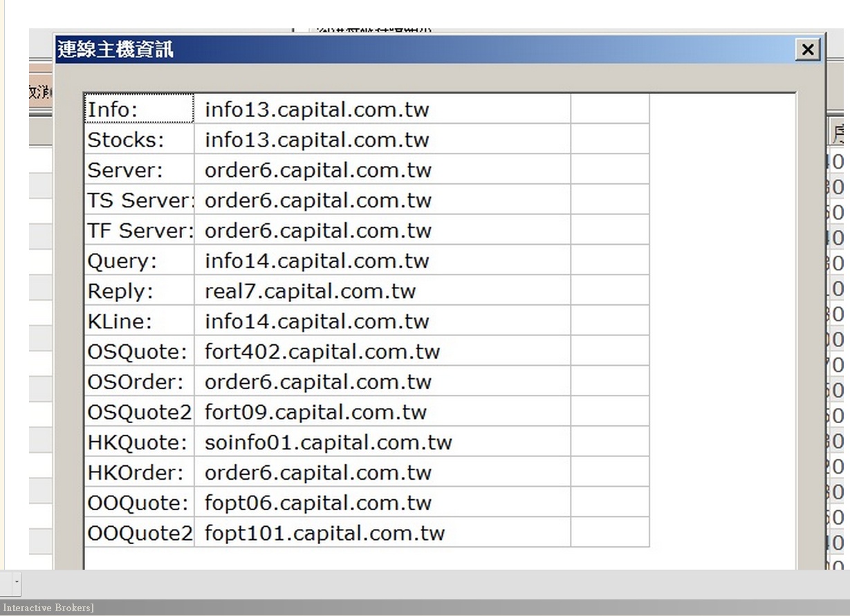
Task: Click empty third column cell in Reply row
Action: [x=610, y=291]
